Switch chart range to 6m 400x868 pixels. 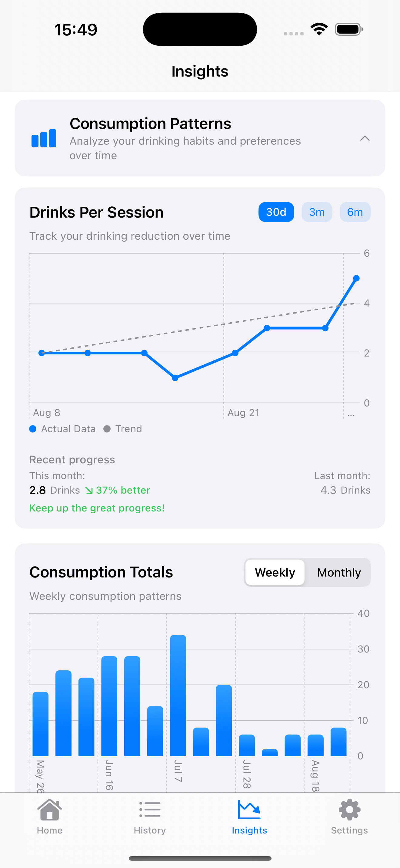click(x=355, y=212)
